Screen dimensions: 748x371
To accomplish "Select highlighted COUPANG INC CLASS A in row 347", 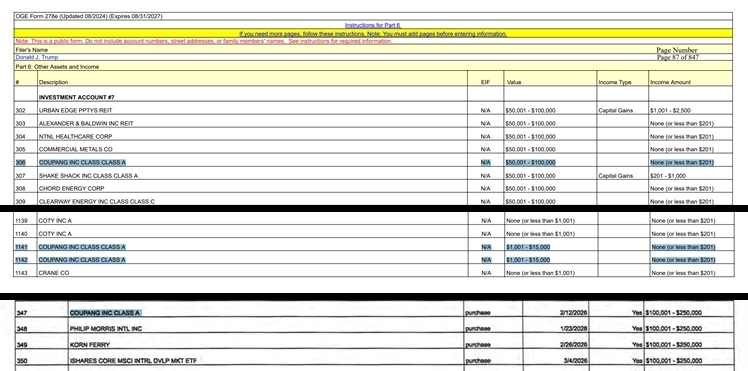I will 105,313.
